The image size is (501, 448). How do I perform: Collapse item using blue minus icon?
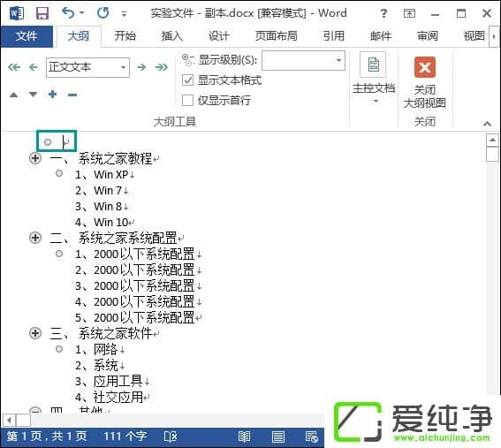click(x=72, y=95)
